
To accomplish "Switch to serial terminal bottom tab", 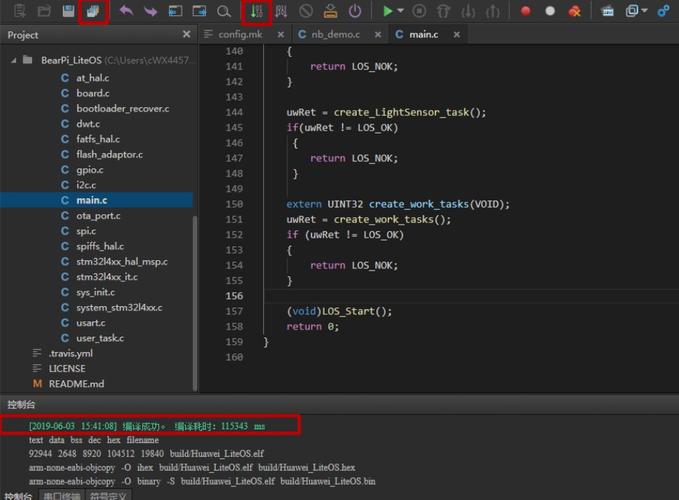I will (62, 496).
